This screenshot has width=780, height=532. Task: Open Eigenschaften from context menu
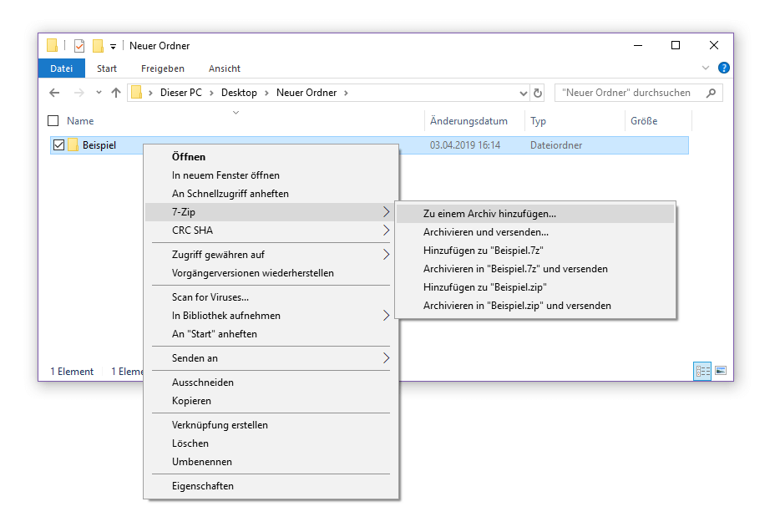coord(271,486)
